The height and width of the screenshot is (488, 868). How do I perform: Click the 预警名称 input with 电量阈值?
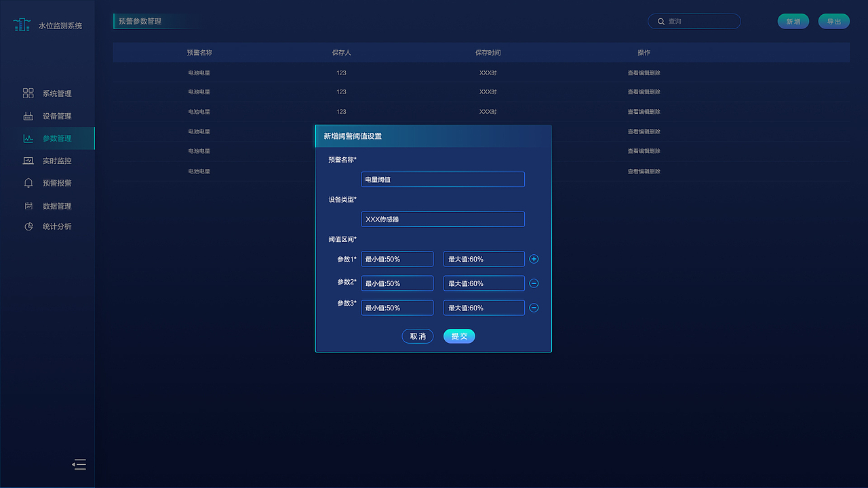pos(443,180)
